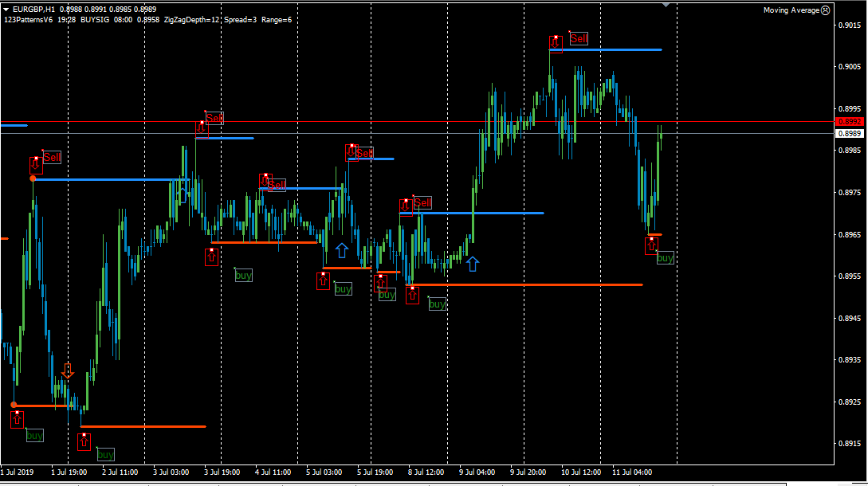Click the rightmost buy label on the chart
Image resolution: width=868 pixels, height=486 pixels.
(x=665, y=258)
